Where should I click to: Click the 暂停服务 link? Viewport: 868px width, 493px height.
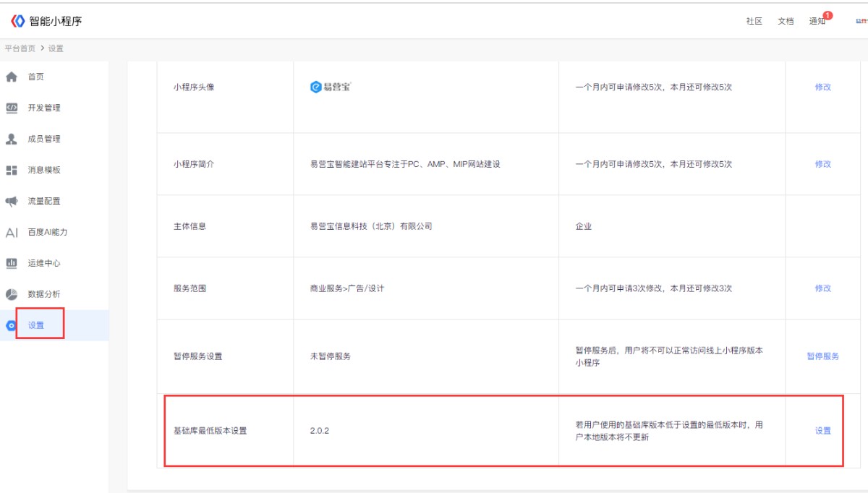823,356
